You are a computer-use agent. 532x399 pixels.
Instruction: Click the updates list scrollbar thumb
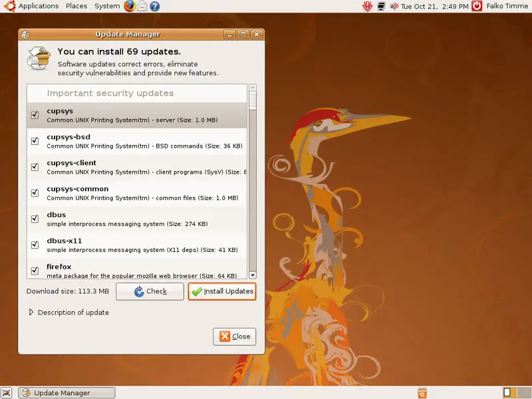[x=253, y=101]
